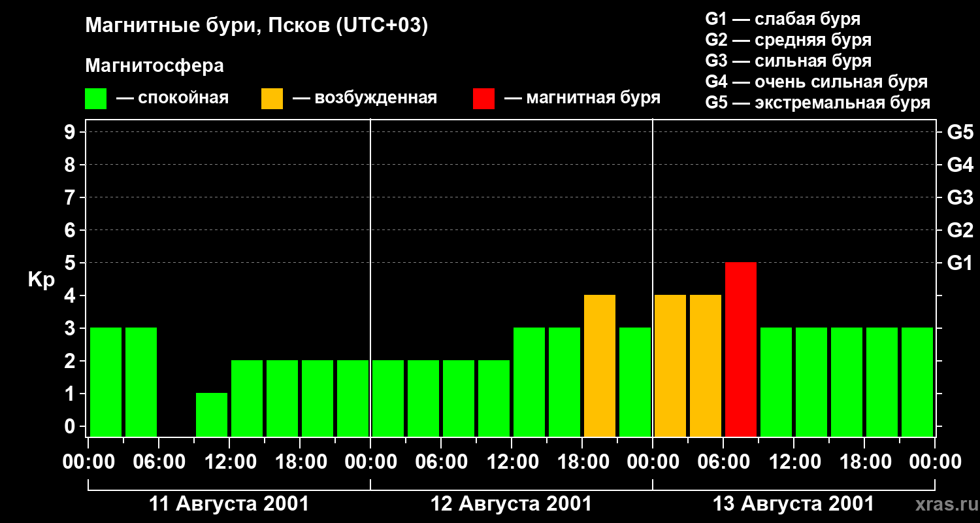This screenshot has height=523, width=980.
Task: Click the last green bar on 13 August
Action: [917, 382]
